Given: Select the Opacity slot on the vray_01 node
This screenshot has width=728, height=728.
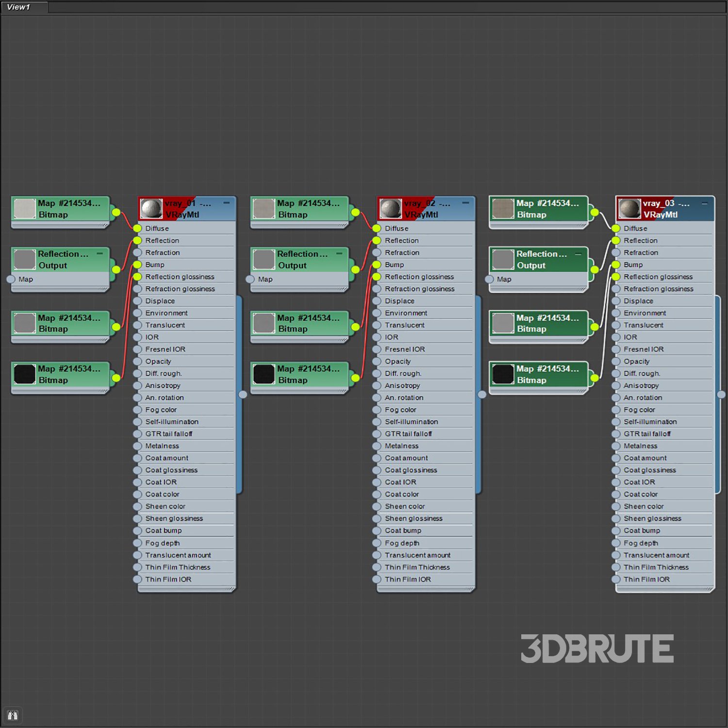Looking at the screenshot, I should [158, 361].
